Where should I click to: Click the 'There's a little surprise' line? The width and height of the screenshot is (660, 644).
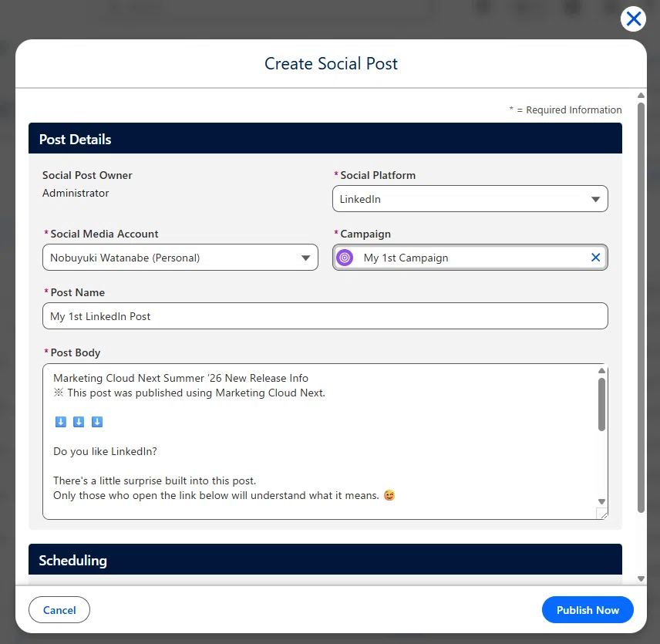[154, 480]
